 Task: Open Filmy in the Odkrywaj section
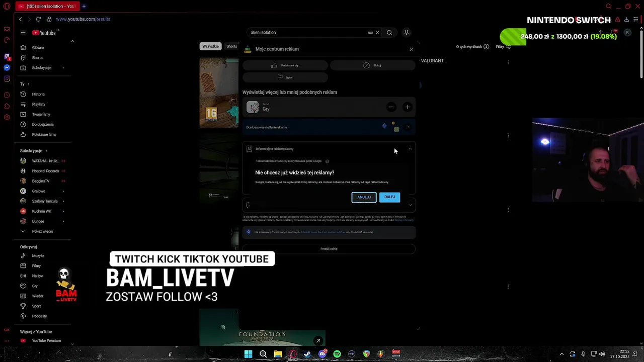(x=36, y=266)
